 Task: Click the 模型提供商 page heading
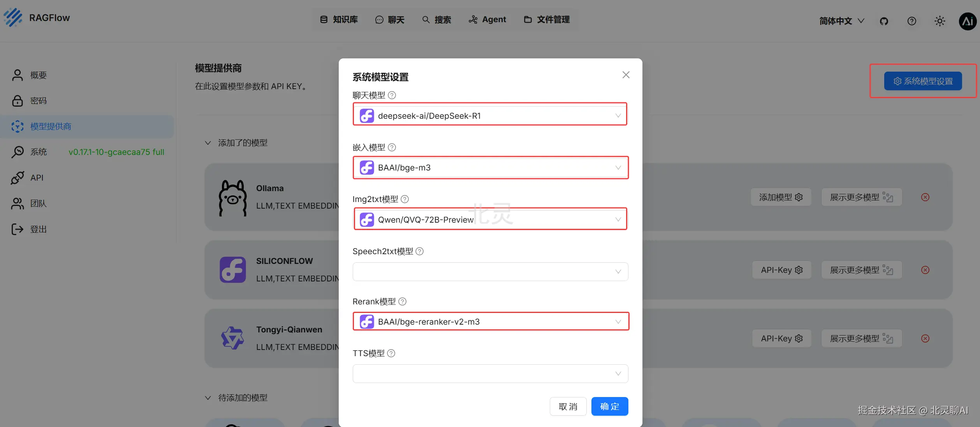pyautogui.click(x=218, y=68)
